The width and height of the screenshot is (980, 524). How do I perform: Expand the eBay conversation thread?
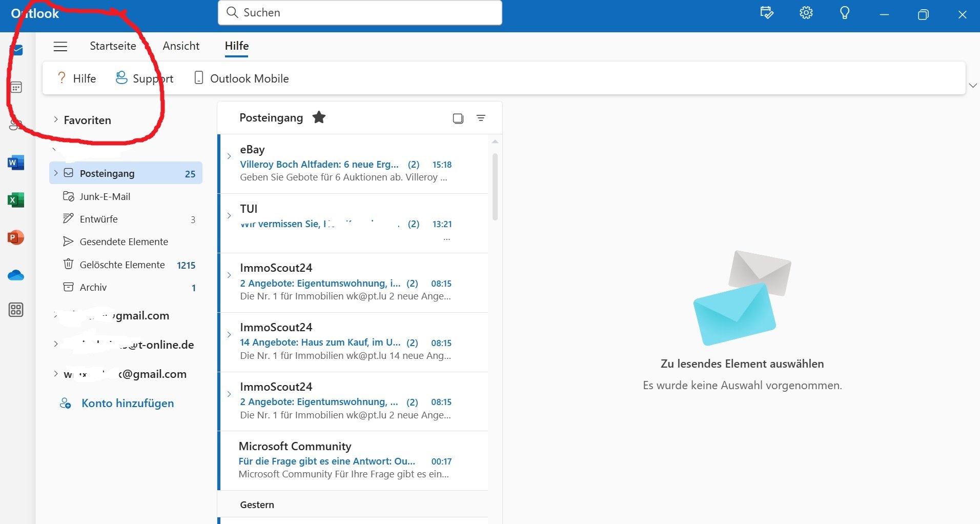click(x=229, y=156)
